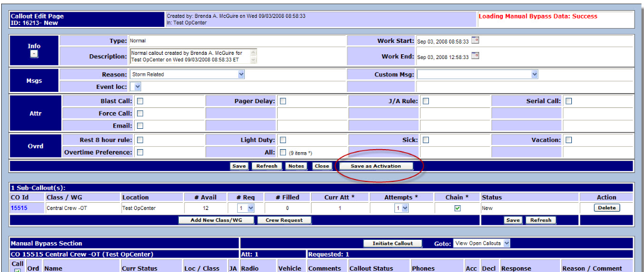Click Add New Class/WG button
Screen dimensions: 644x272
point(216,220)
